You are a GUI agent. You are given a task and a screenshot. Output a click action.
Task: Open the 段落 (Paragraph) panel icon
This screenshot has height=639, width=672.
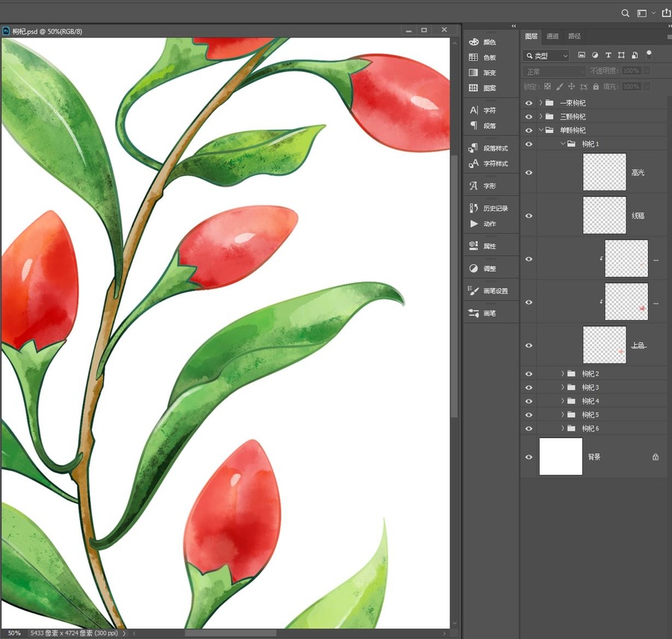[473, 125]
